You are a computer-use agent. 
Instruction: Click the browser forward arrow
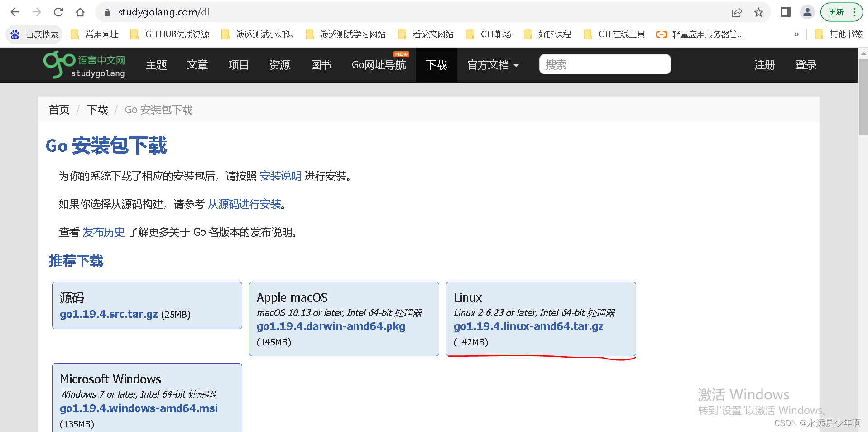(37, 12)
